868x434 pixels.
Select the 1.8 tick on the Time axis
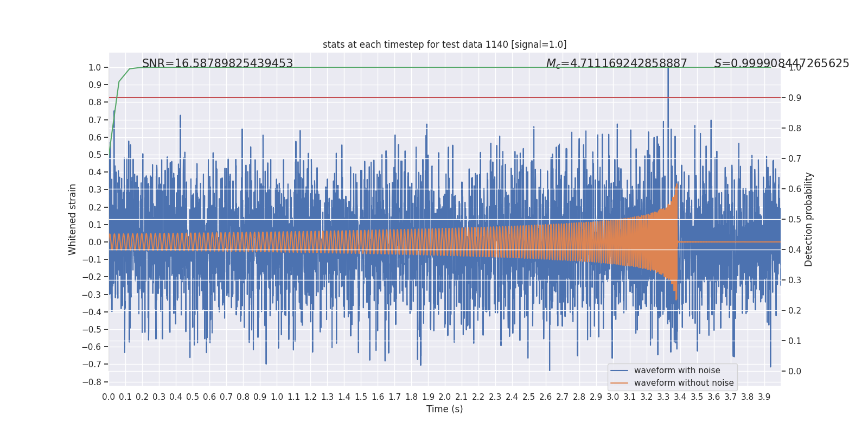411,397
